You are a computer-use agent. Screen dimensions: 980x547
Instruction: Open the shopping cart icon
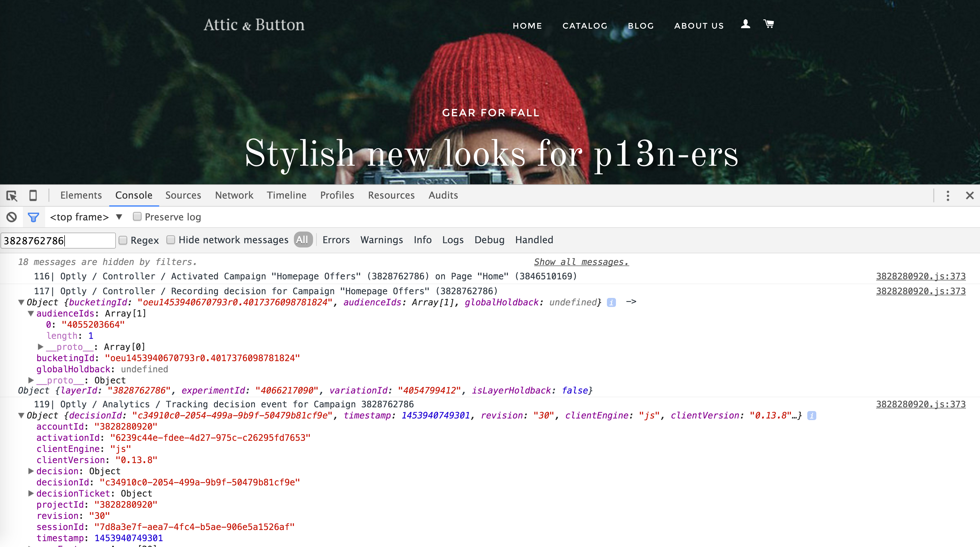[x=769, y=24]
